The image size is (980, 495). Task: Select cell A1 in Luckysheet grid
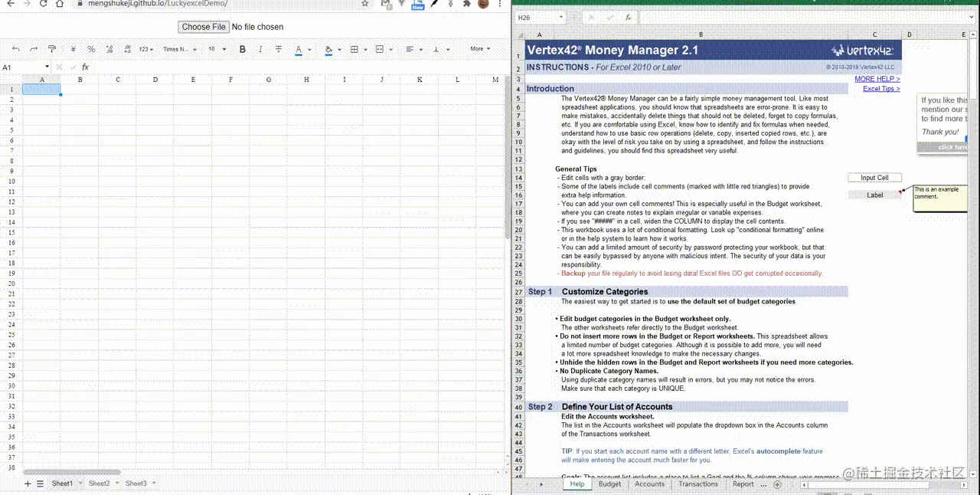(41, 90)
